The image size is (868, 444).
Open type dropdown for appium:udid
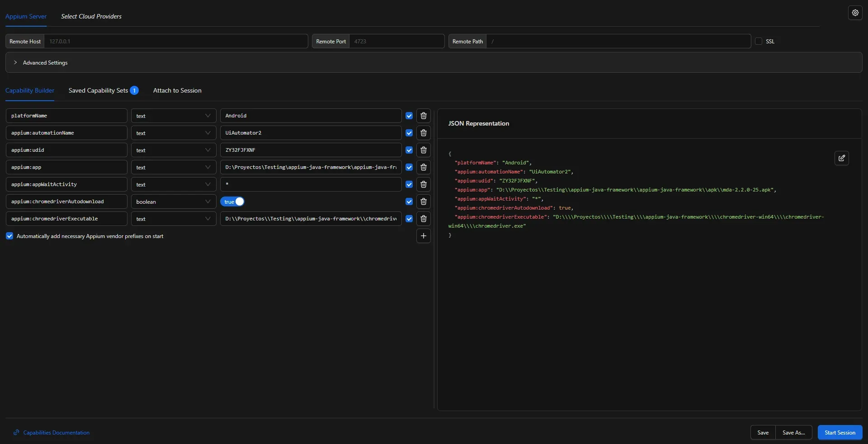point(174,150)
